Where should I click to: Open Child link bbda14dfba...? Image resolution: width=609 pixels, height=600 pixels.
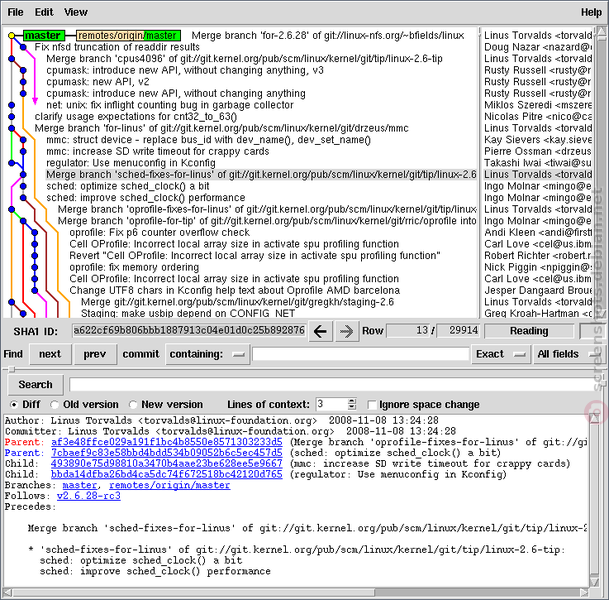coord(167,474)
